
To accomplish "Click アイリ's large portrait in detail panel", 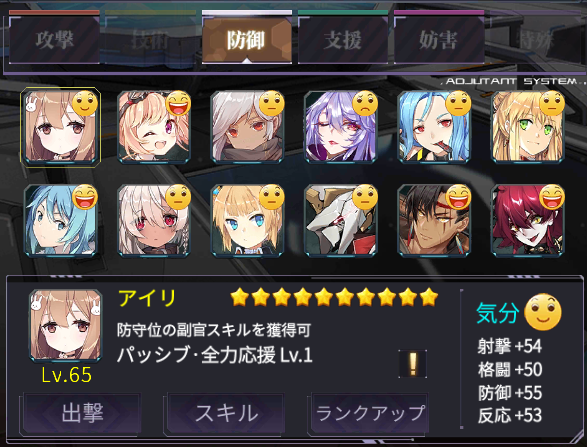I will tap(66, 326).
